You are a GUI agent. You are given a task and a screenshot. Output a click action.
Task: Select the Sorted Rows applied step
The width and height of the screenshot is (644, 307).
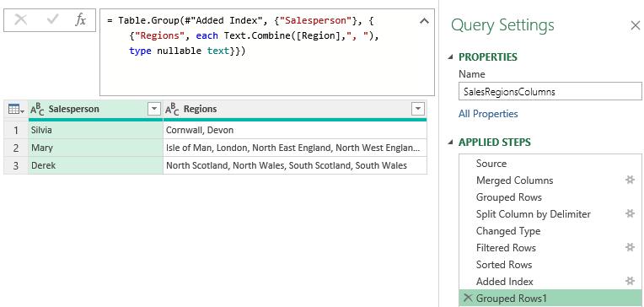(x=550, y=264)
